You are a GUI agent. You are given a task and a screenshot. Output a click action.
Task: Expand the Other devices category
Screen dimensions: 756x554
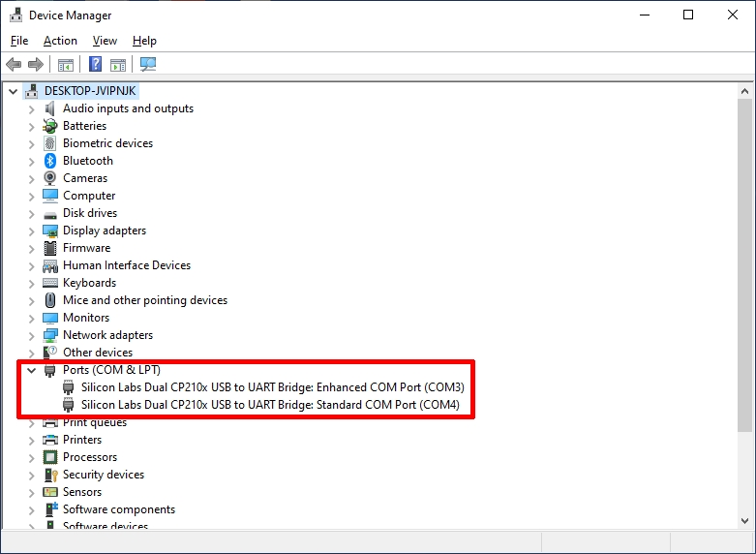pyautogui.click(x=31, y=353)
